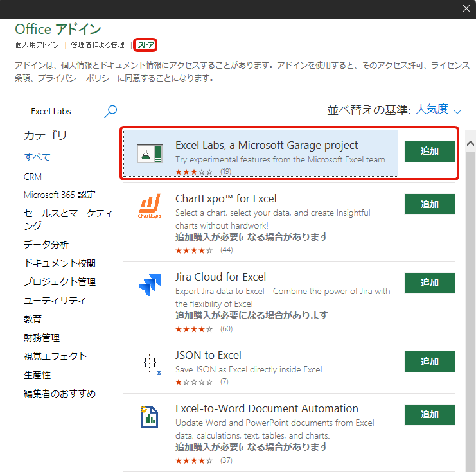476x472 pixels.
Task: Open the ChartExpo for Excel title
Action: 226,198
